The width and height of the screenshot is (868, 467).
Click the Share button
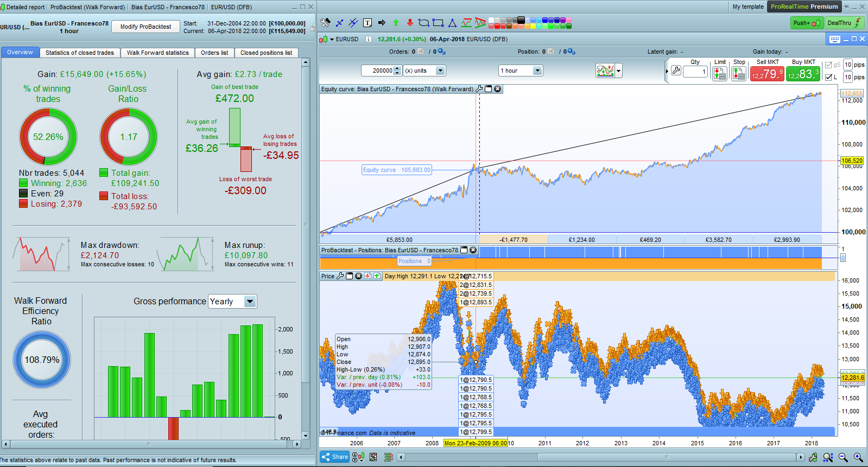coord(335,457)
